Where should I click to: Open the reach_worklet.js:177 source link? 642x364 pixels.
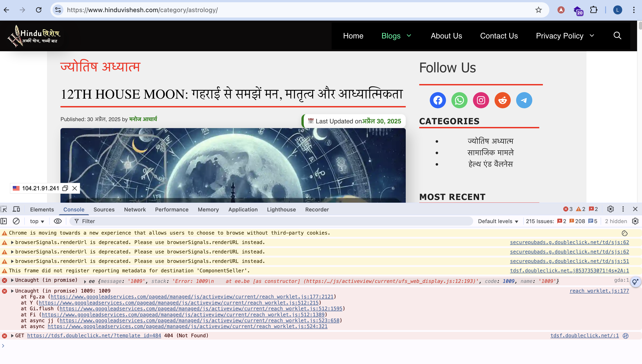599,291
